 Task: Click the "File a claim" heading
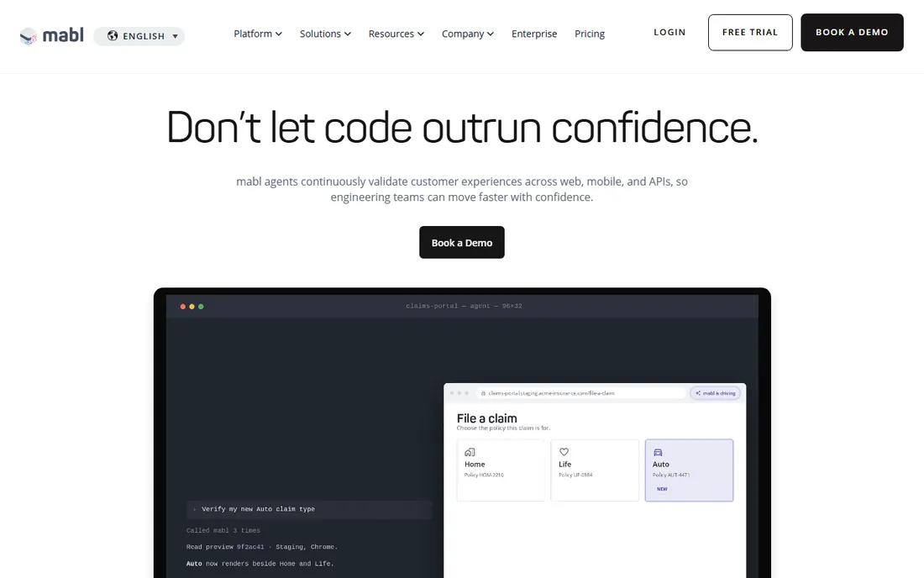pyautogui.click(x=486, y=418)
